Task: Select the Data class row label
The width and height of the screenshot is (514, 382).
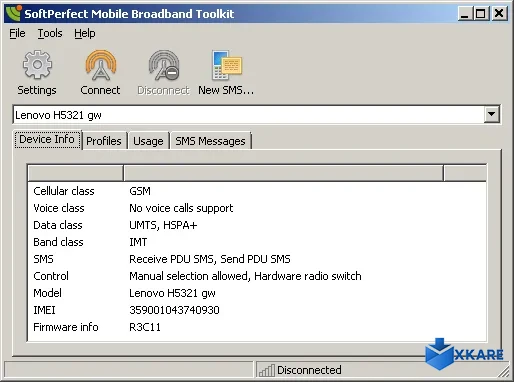Action: click(x=58, y=225)
